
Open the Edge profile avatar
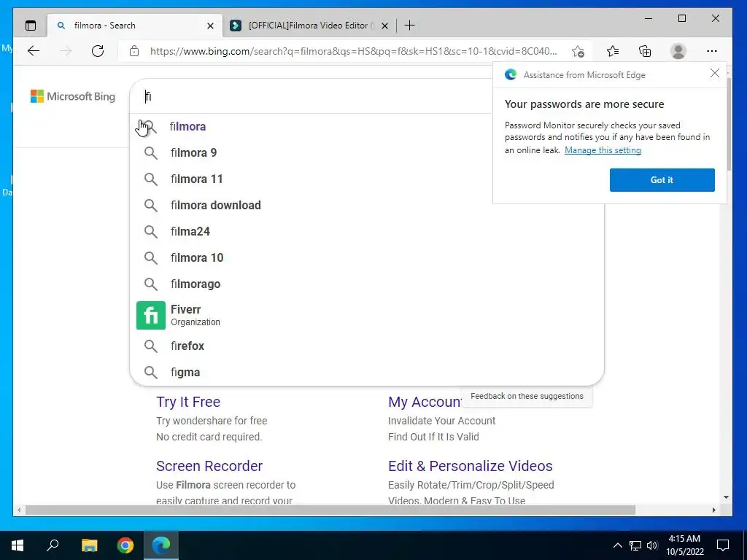click(x=678, y=51)
